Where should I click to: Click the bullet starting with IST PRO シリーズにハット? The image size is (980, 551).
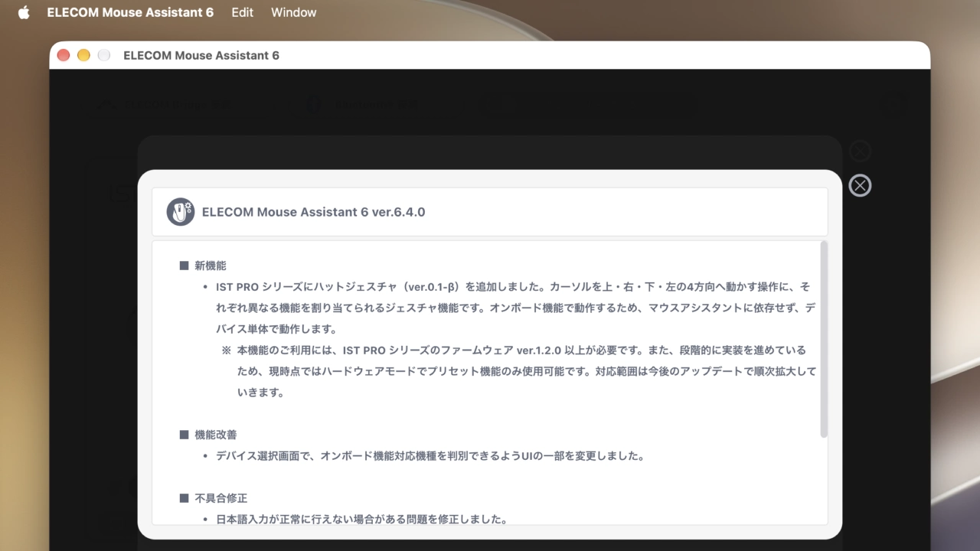pos(514,308)
